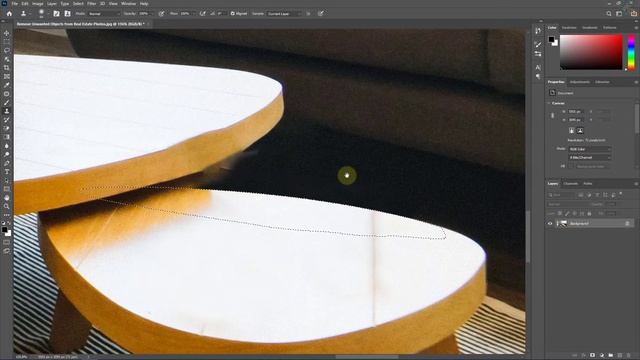
Task: Toggle layer filtering switch on Layers panel
Action: [x=621, y=194]
